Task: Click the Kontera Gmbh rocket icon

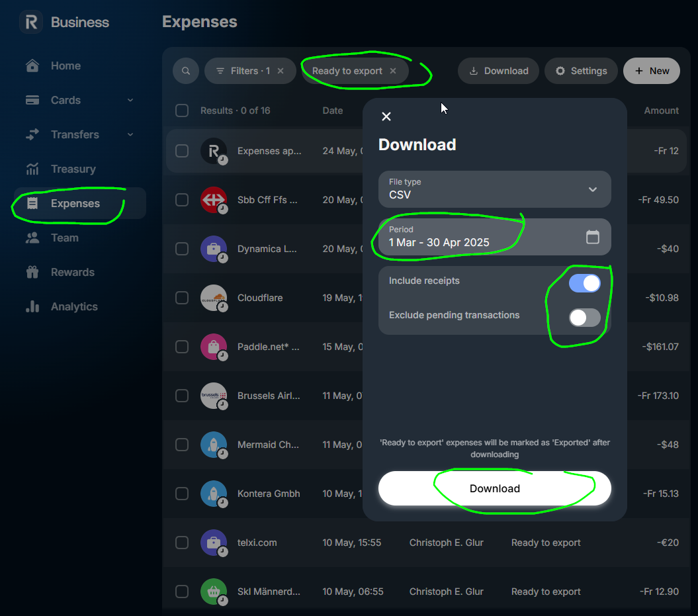Action: tap(214, 494)
